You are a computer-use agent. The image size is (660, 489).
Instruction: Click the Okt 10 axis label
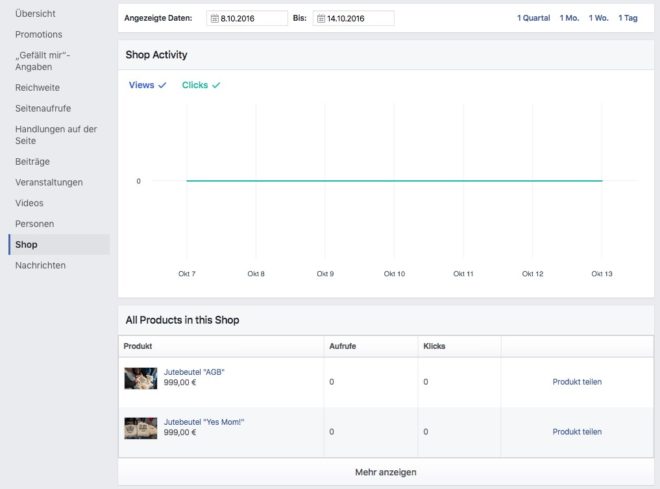click(x=394, y=274)
